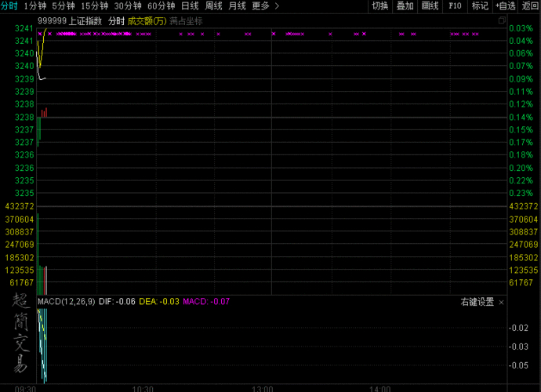The width and height of the screenshot is (541, 392).
Task: Add the stock via +自选
Action: point(505,6)
